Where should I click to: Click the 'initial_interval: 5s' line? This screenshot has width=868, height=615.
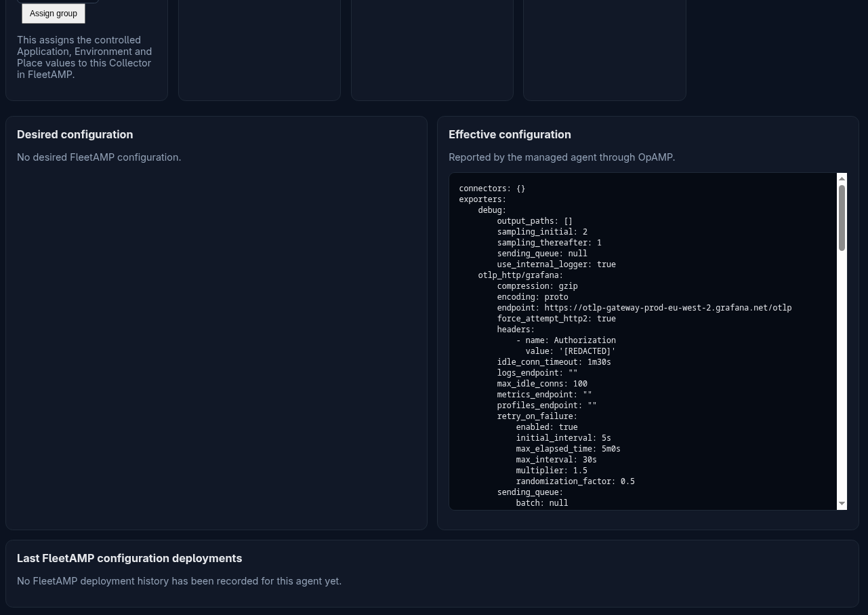point(563,438)
